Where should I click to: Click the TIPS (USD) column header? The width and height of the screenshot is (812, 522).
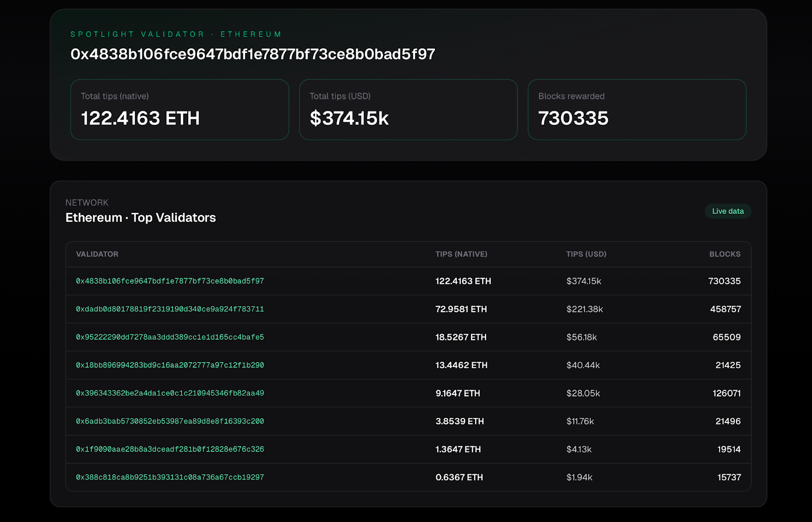coord(586,254)
